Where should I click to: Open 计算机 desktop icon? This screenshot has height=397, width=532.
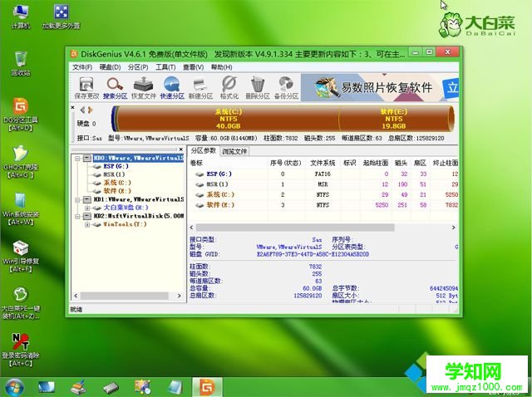21,17
